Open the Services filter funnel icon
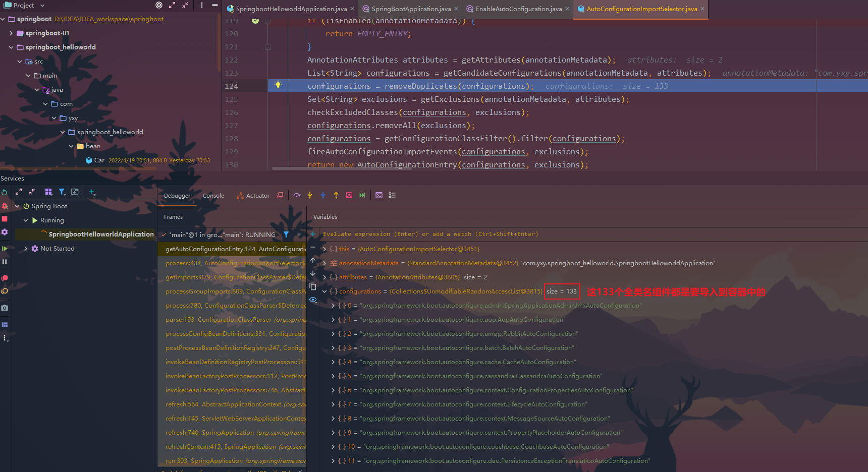Screen dimensions: 868x472 click(62, 192)
